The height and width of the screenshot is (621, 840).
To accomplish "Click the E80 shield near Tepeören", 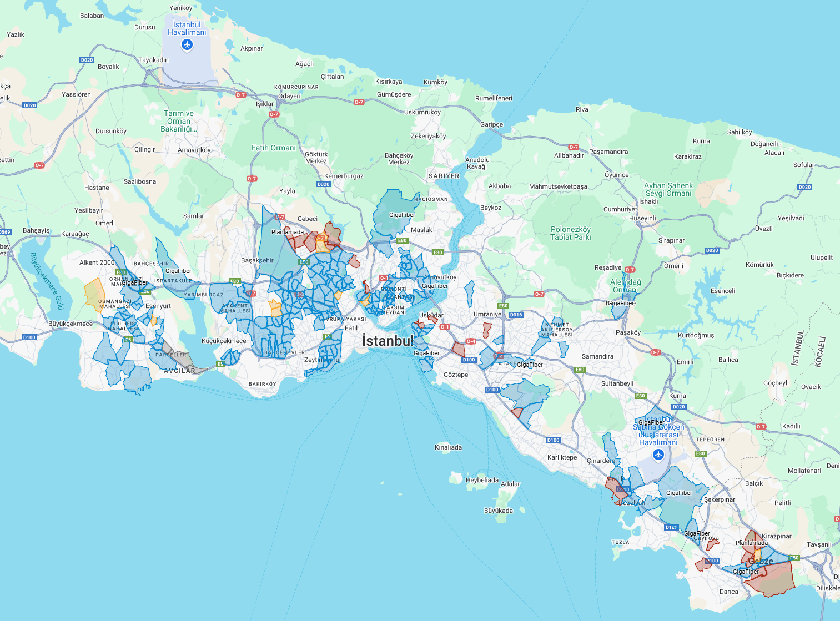I will [701, 453].
